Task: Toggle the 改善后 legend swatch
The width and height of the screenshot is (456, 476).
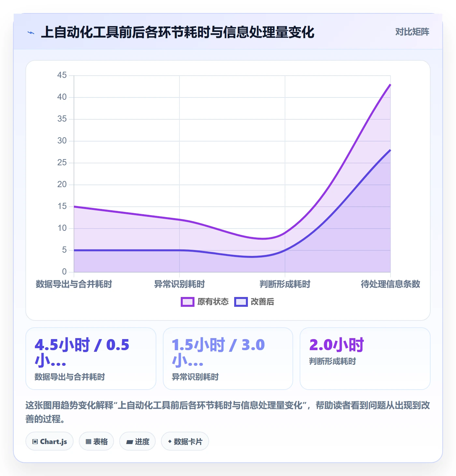Action: tap(241, 302)
